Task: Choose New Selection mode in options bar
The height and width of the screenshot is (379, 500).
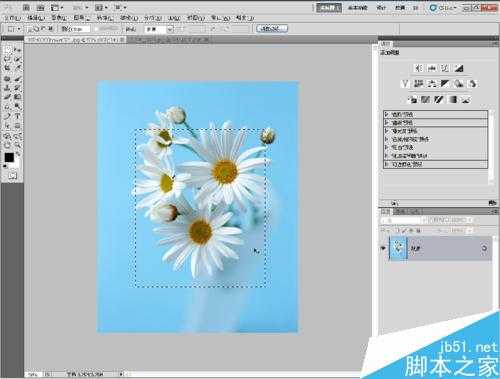Action: click(30, 29)
